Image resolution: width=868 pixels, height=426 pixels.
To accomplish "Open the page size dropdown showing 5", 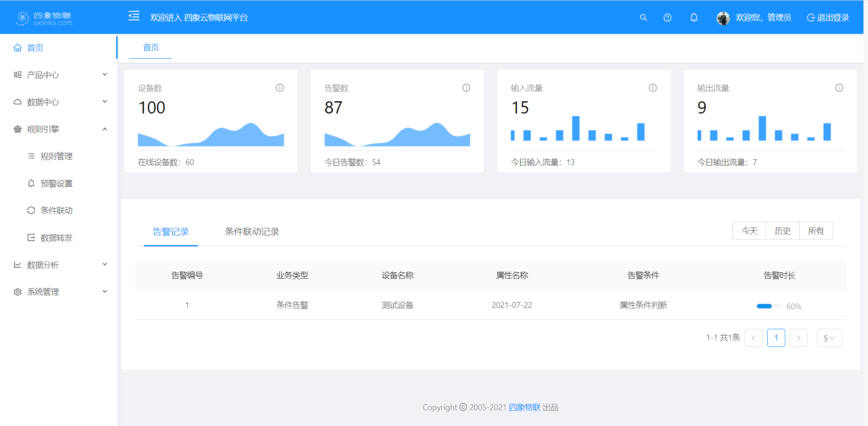I will (829, 338).
